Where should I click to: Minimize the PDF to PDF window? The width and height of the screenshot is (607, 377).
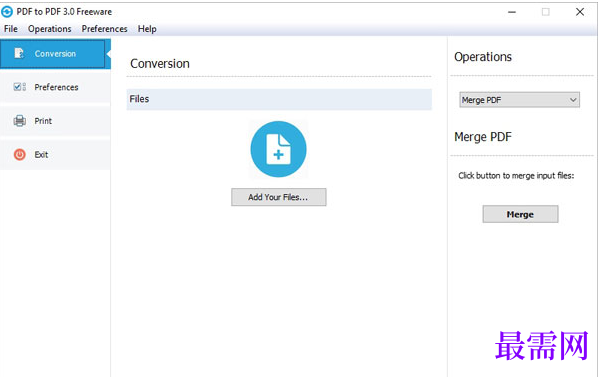[x=512, y=12]
